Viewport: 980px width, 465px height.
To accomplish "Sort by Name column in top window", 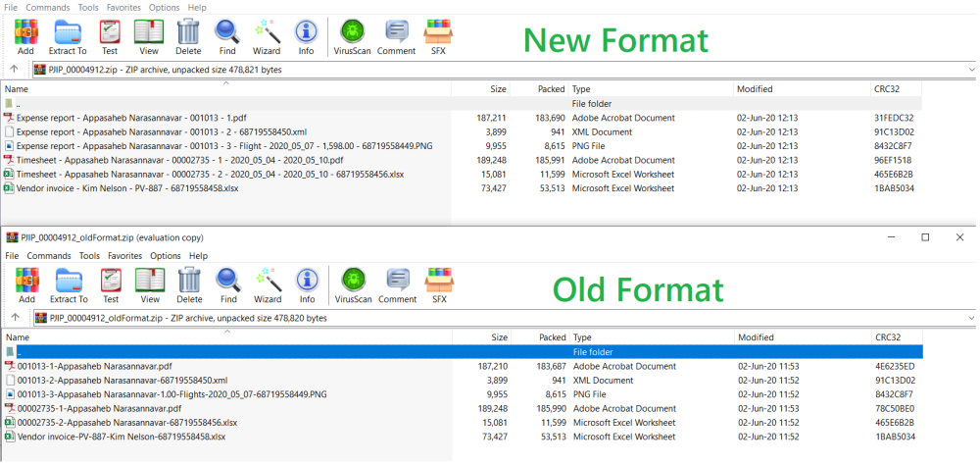I will pos(225,89).
